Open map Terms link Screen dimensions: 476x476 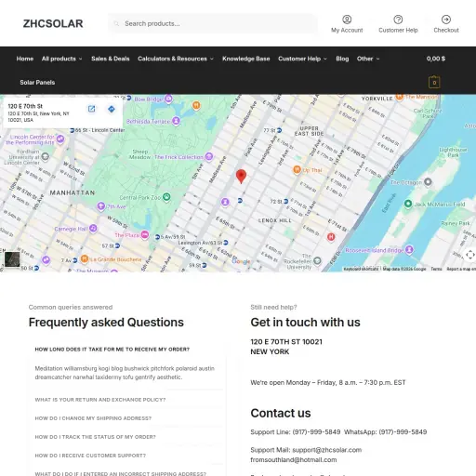(x=436, y=269)
